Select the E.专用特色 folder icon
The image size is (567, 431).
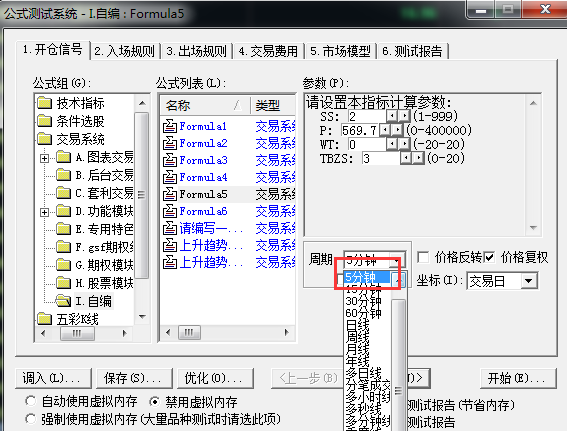(64, 229)
